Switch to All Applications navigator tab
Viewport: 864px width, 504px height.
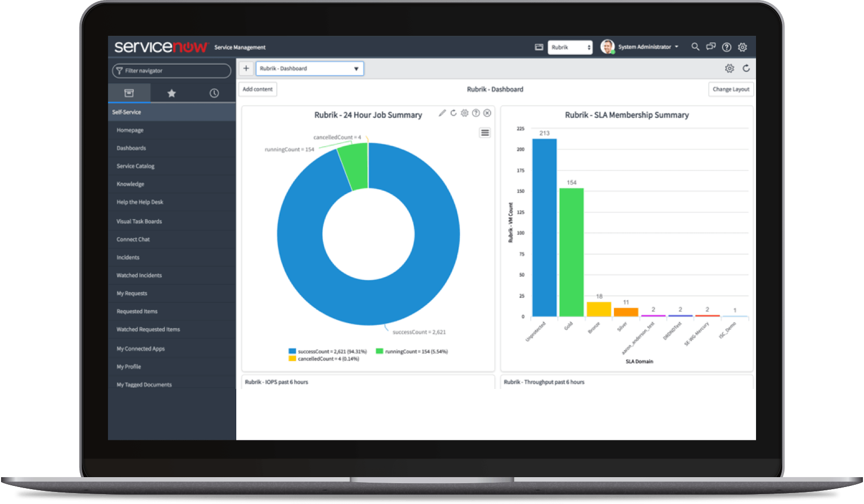point(129,93)
